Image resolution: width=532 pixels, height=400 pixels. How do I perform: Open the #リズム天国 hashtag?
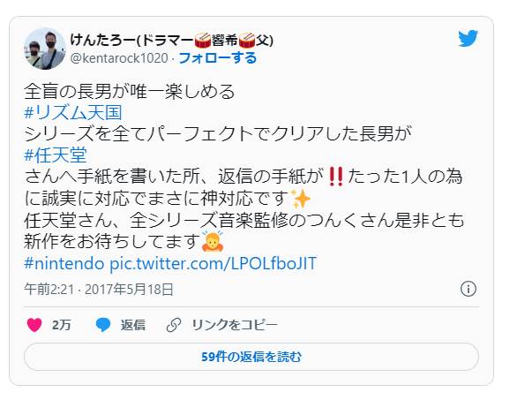(x=73, y=112)
